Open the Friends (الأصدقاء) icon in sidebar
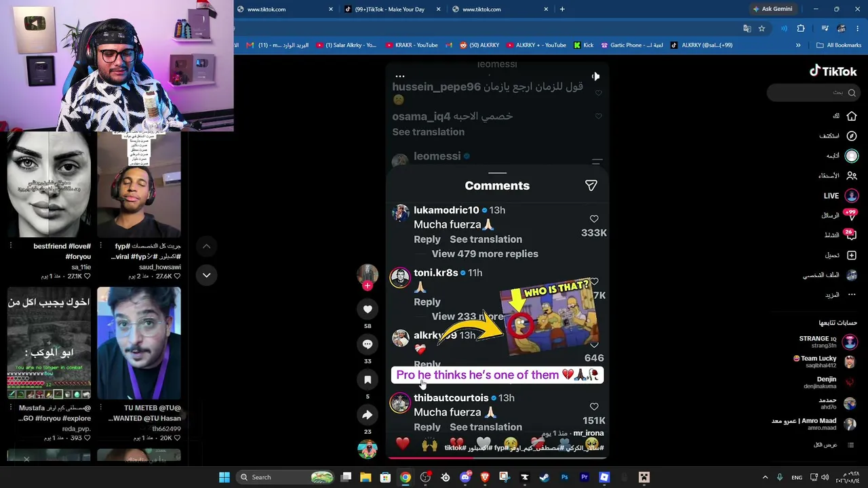Screen dimensions: 868x488 [x=851, y=176]
